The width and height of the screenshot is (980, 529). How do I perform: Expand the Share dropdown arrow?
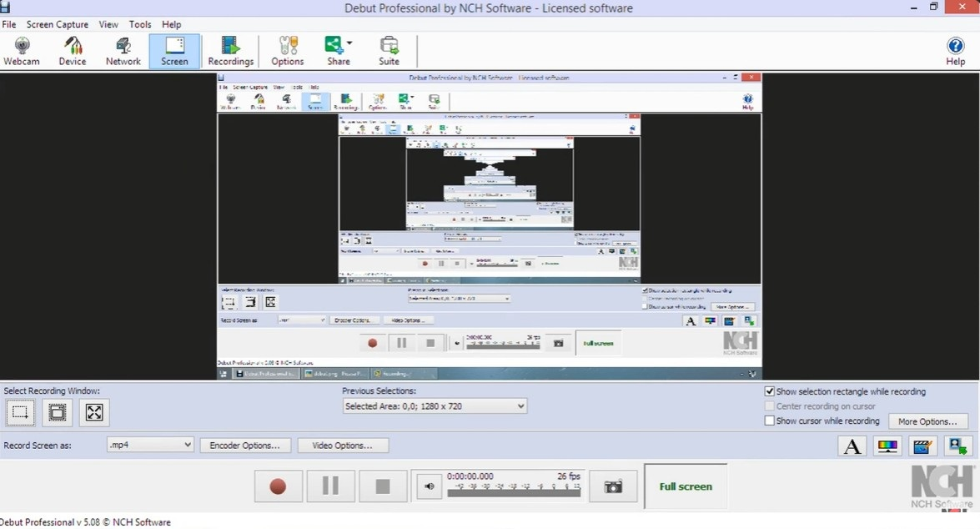click(x=349, y=43)
